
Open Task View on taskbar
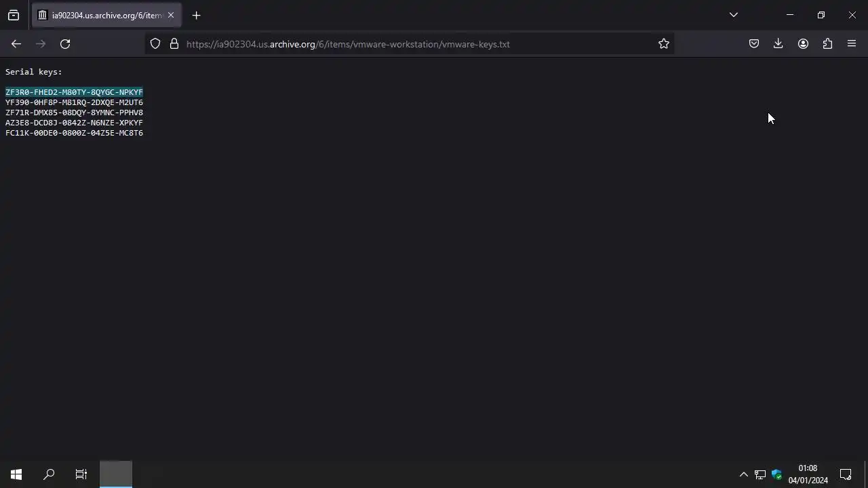[81, 474]
